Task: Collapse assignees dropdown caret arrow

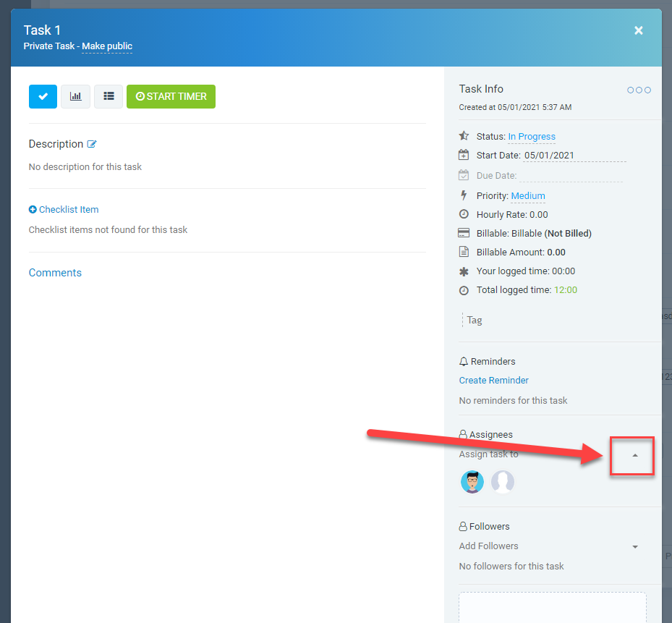Action: tap(635, 455)
